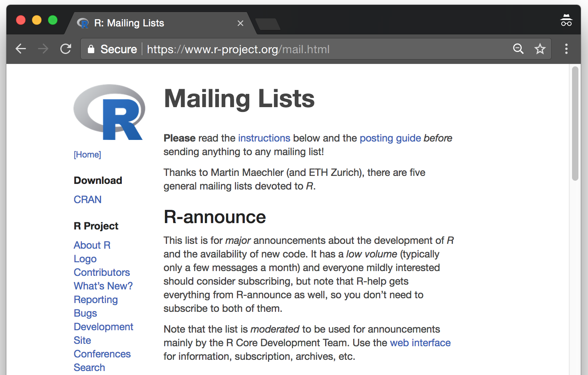Close the R: Mailing Lists tab
The width and height of the screenshot is (588, 375).
(240, 23)
